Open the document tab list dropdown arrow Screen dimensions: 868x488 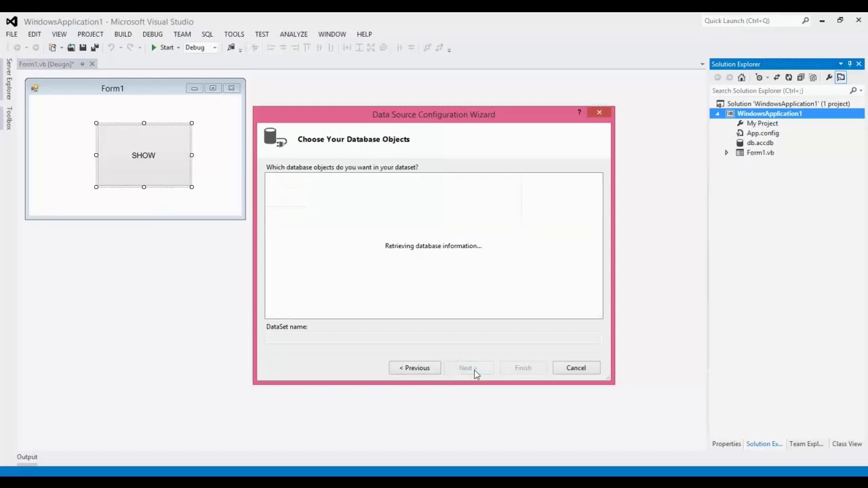(703, 64)
